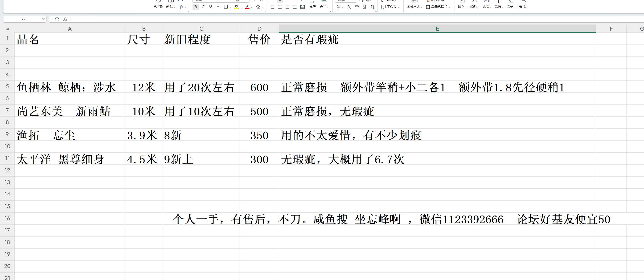Select row 5 header
The width and height of the screenshot is (644, 280).
tap(7, 86)
